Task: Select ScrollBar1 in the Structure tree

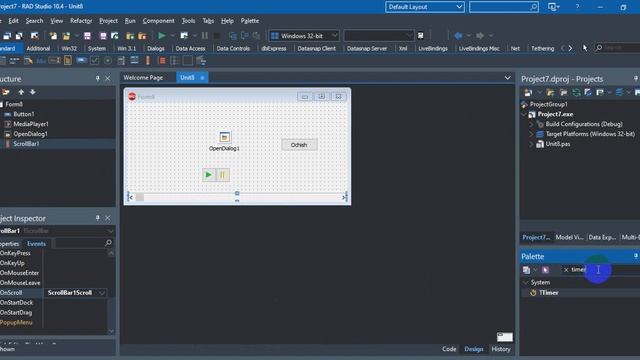Action: pyautogui.click(x=26, y=144)
